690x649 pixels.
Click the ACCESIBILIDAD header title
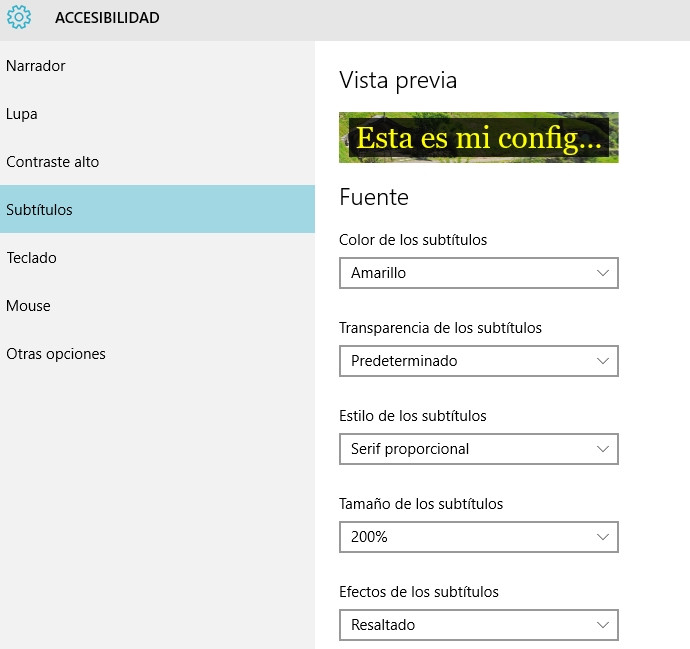tap(107, 18)
